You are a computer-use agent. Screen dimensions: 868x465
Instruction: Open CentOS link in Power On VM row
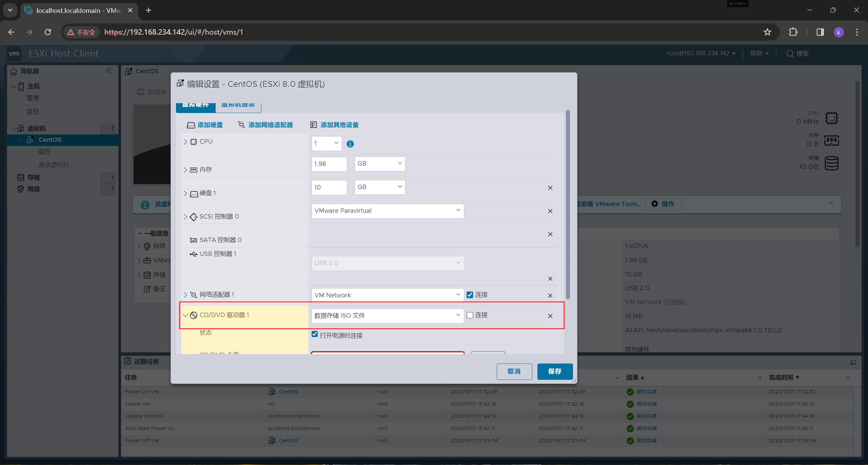pos(288,392)
